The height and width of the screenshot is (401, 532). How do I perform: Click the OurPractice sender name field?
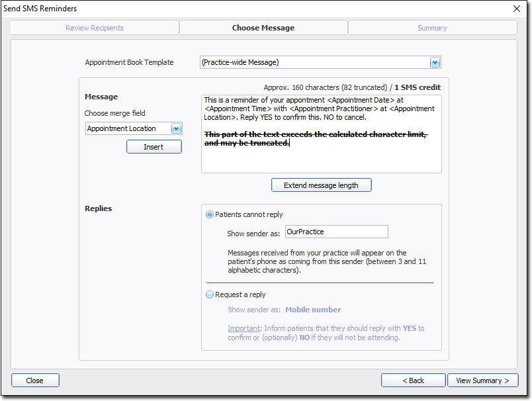[x=336, y=232]
